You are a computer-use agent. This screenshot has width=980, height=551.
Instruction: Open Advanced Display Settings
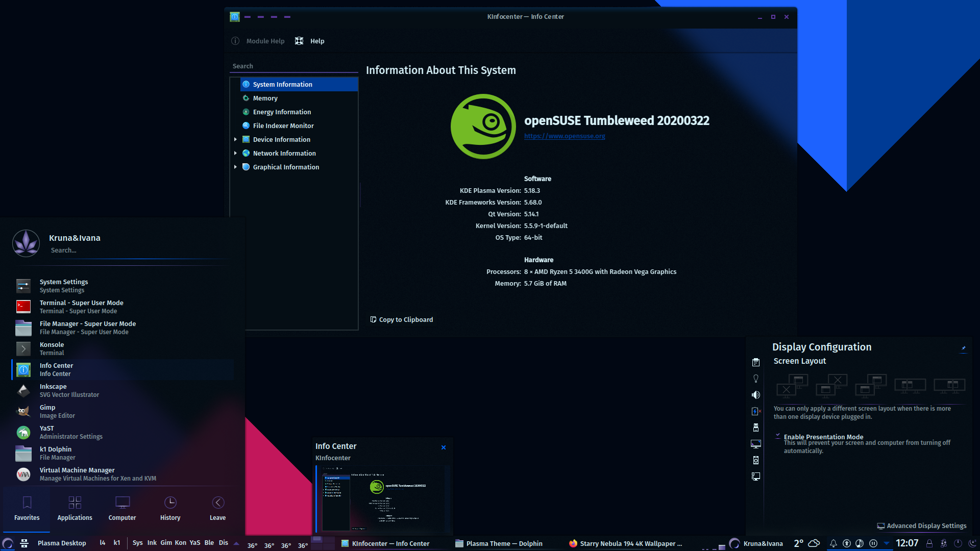click(x=922, y=525)
